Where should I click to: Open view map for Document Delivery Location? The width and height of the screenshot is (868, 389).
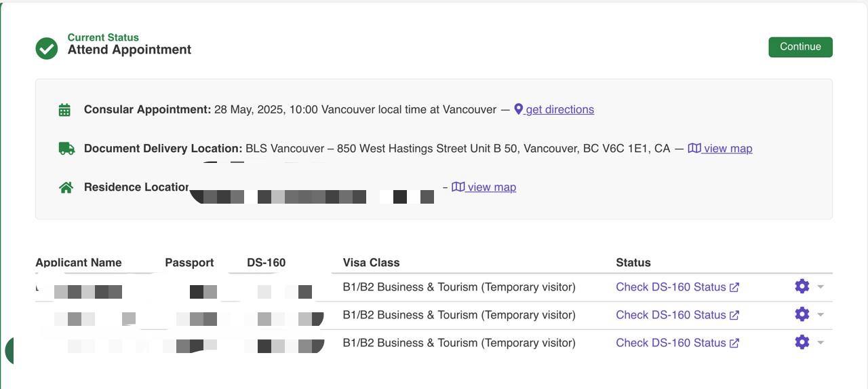coord(720,148)
